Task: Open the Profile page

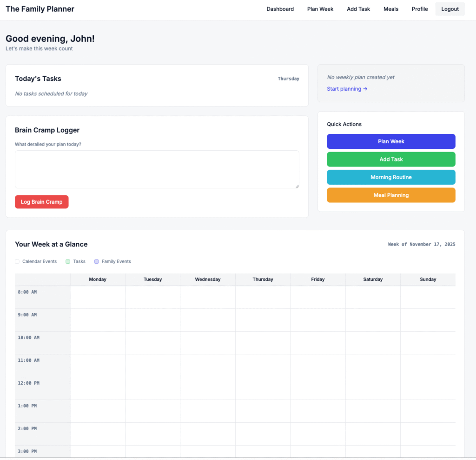Action: [420, 9]
